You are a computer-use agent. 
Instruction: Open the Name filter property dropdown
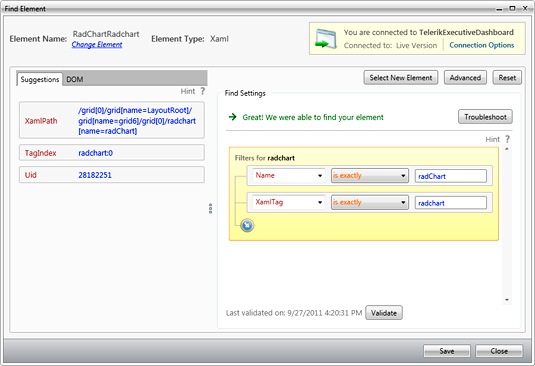tap(288, 175)
